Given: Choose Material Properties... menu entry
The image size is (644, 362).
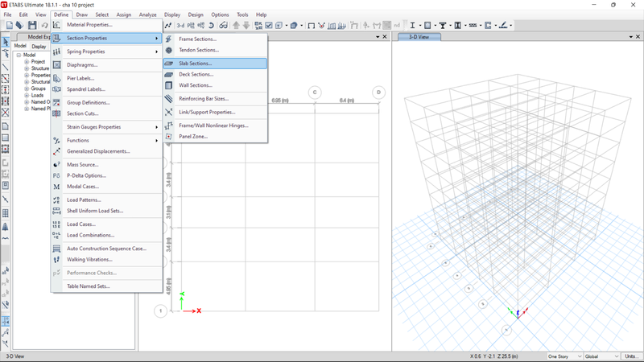Looking at the screenshot, I should 106,25.
